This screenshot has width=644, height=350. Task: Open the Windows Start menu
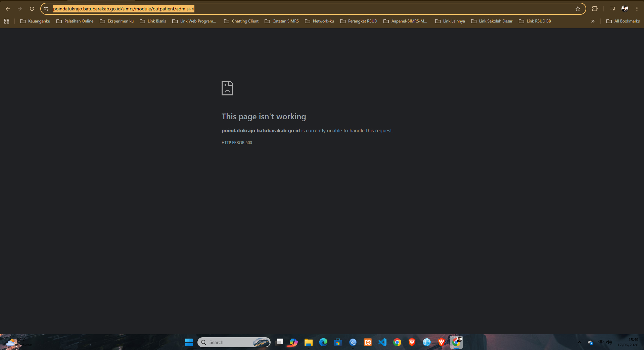click(189, 342)
